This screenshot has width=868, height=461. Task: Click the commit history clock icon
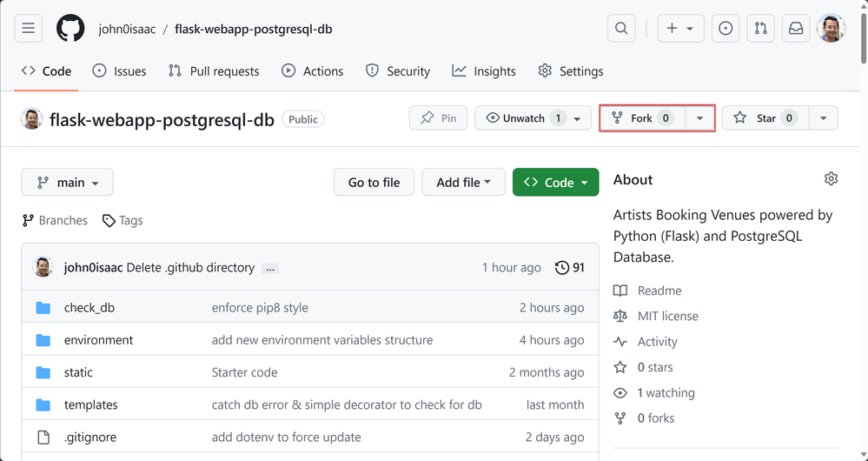[562, 268]
